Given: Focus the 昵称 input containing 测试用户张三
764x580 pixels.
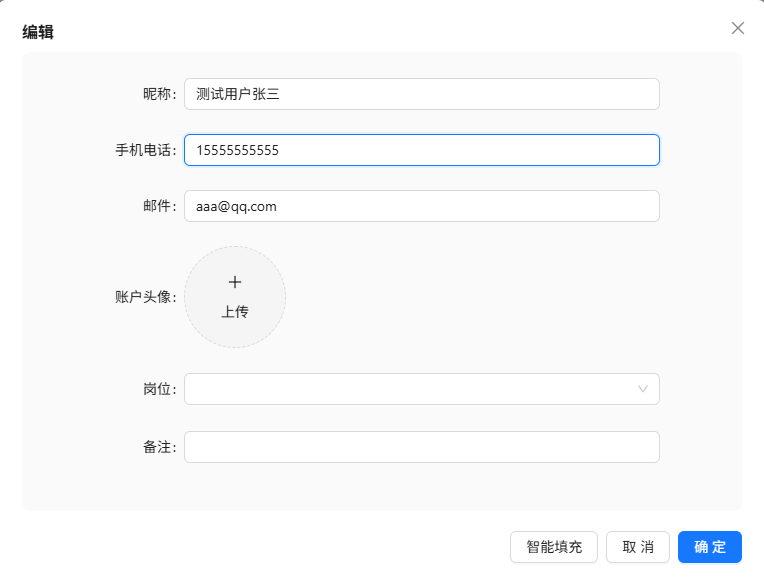Looking at the screenshot, I should [x=421, y=94].
